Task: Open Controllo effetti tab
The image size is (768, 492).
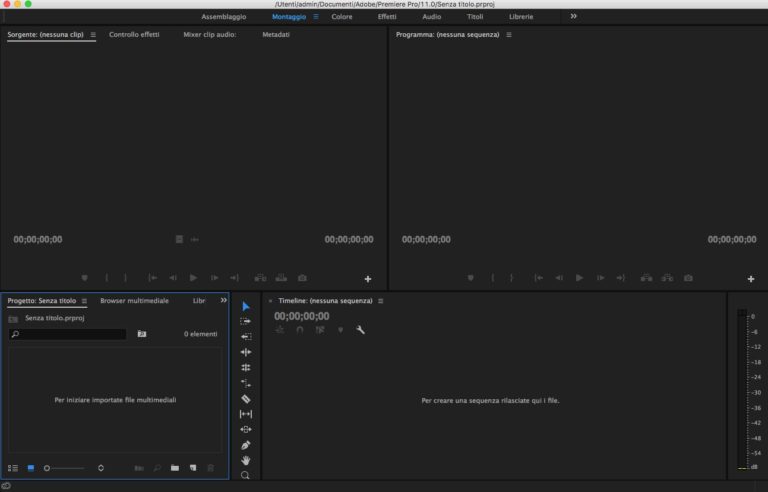Action: 134,34
